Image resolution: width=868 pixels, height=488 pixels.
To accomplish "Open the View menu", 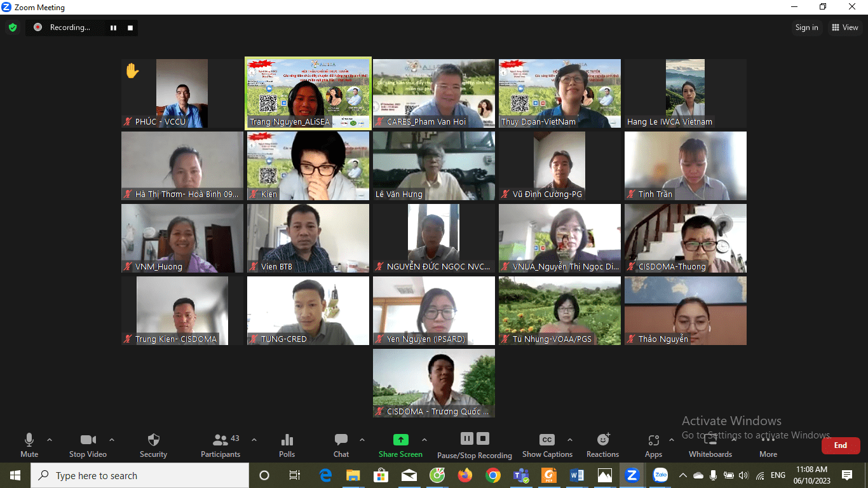I will pyautogui.click(x=846, y=27).
